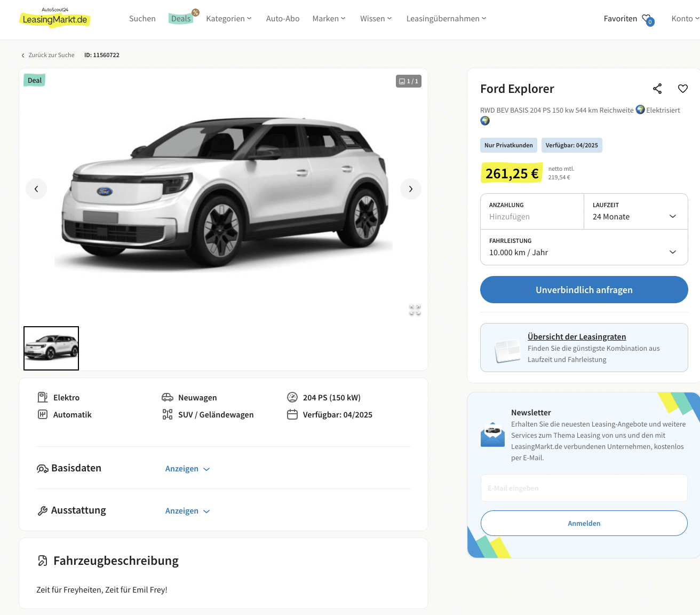This screenshot has height=615, width=700.
Task: Click the Neuwagen car icon
Action: (168, 397)
